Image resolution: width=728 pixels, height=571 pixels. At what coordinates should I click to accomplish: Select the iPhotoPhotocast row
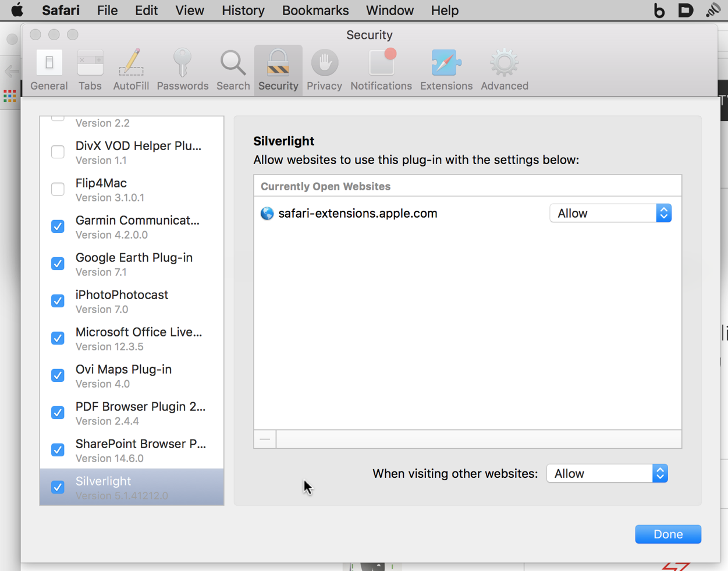132,301
